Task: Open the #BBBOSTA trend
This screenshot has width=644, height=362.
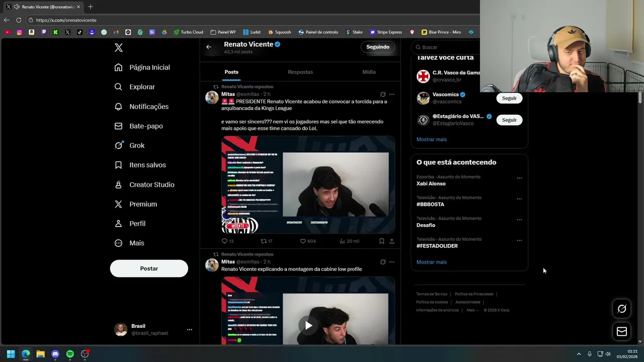Action: tap(430, 205)
